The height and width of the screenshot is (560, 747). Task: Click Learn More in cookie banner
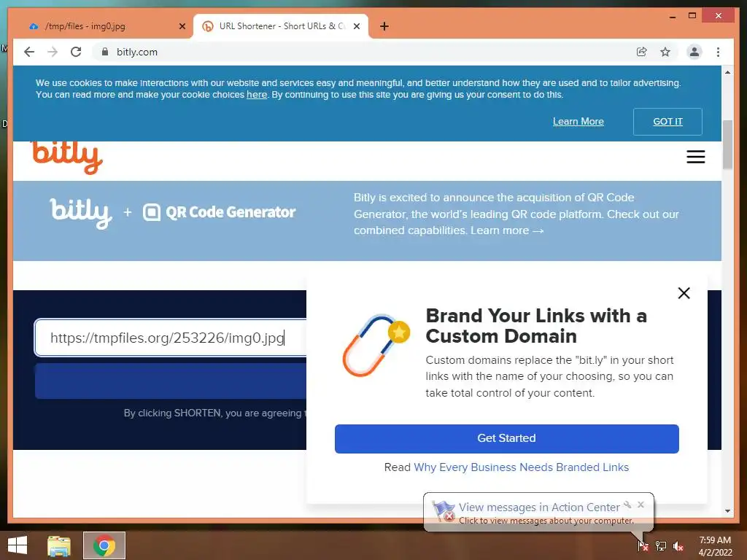point(578,122)
